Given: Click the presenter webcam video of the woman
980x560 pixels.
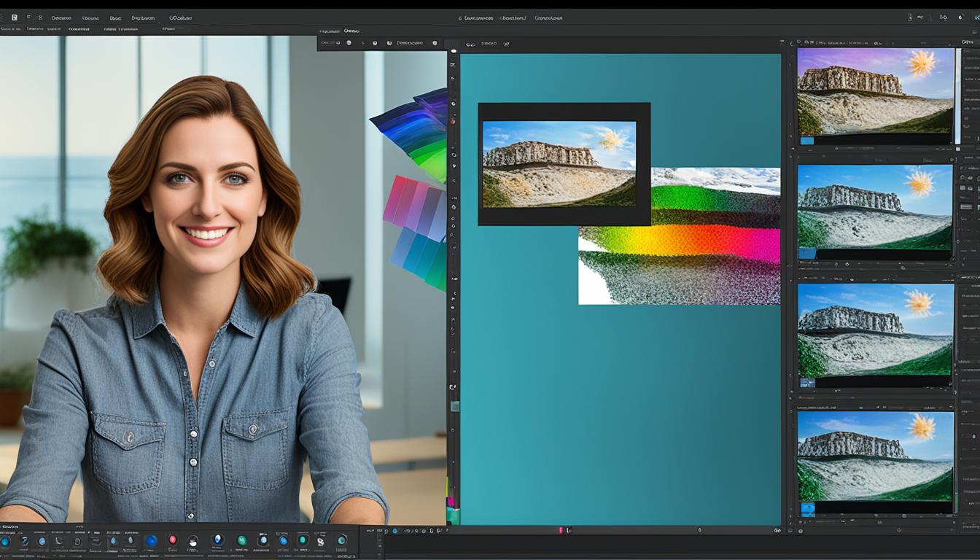Looking at the screenshot, I should (222, 279).
